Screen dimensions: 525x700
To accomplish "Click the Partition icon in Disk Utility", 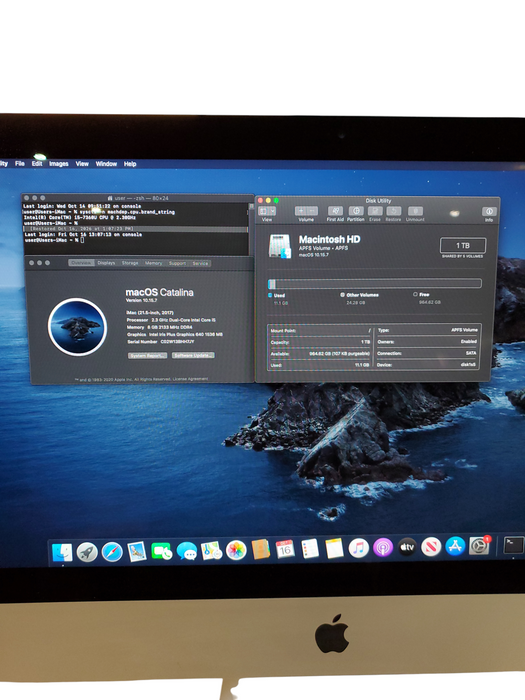I will coord(356,211).
